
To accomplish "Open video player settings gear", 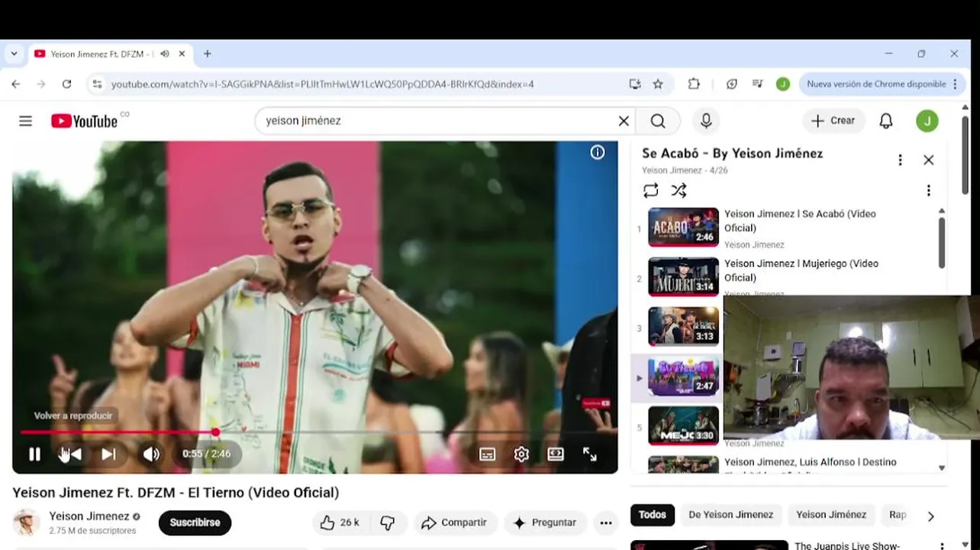I will coord(521,455).
